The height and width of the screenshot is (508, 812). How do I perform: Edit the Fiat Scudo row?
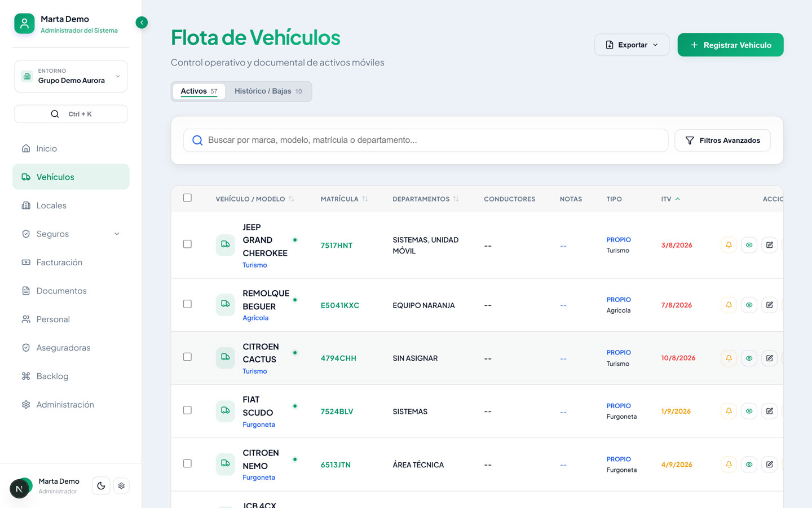tap(769, 411)
